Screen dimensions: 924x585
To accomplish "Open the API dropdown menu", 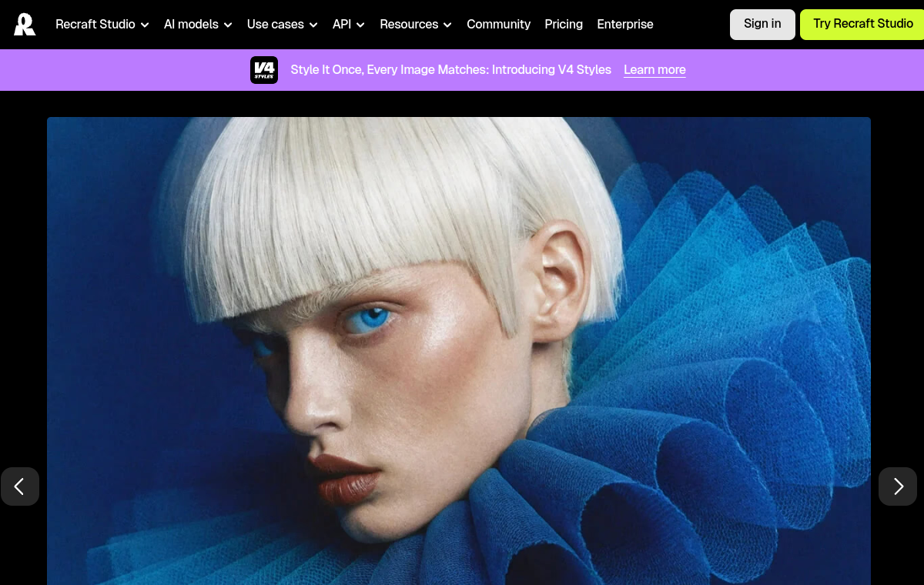I will (349, 25).
